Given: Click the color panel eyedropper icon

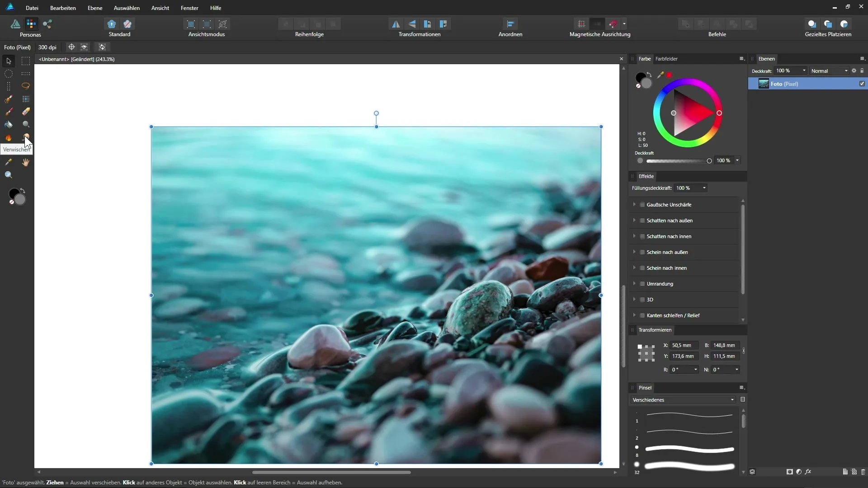Looking at the screenshot, I should 660,75.
